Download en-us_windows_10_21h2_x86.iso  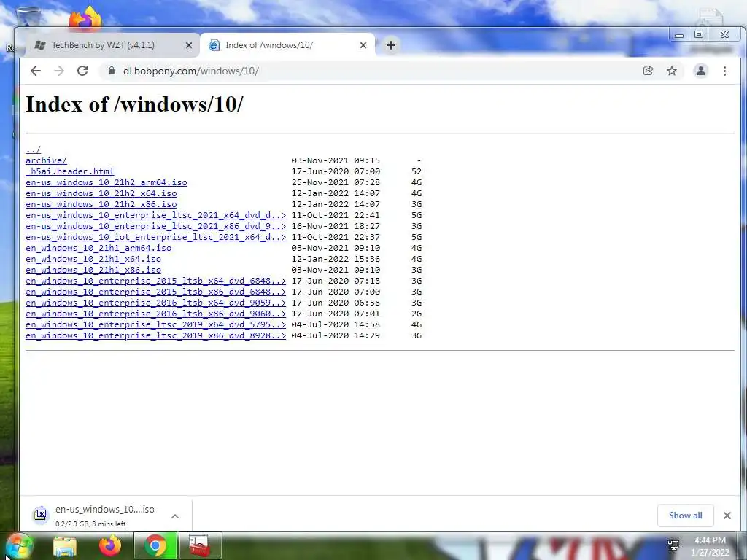click(x=101, y=204)
